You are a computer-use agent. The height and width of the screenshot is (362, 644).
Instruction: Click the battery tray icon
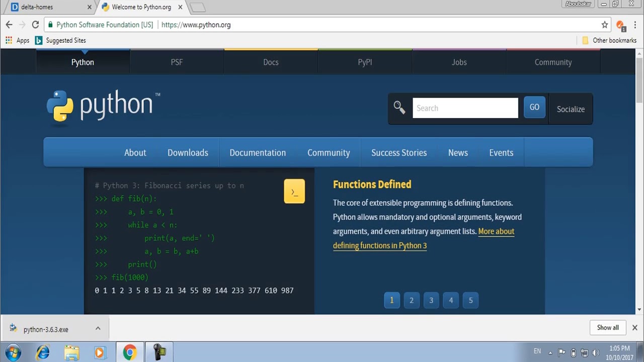click(573, 353)
